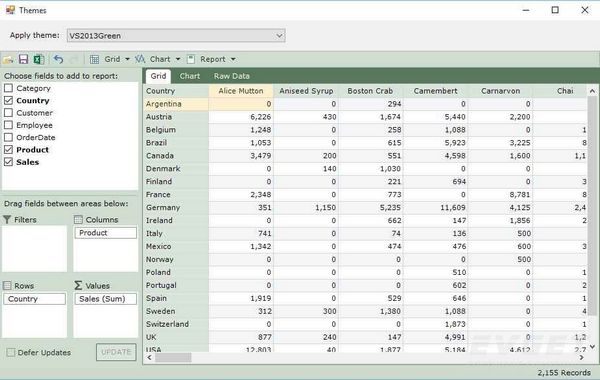Viewport: 600px width, 380px height.
Task: Click the 8,781 Carnarvon cell for France
Action: (501, 195)
